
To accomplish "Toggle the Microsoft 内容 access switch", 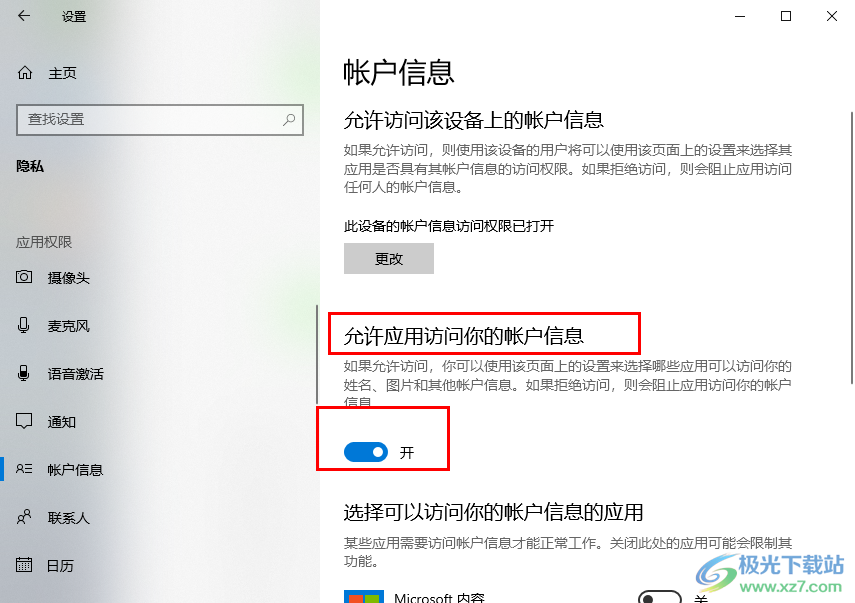I will click(660, 597).
